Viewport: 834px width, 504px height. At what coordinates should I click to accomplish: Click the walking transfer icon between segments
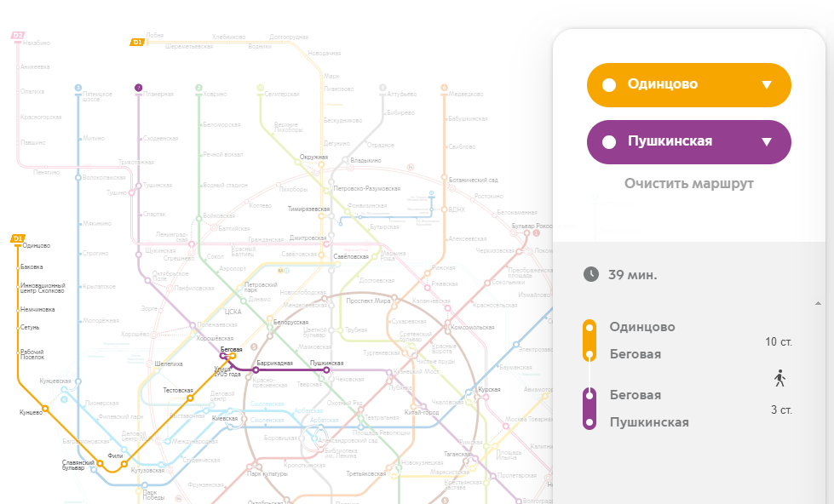(x=779, y=378)
